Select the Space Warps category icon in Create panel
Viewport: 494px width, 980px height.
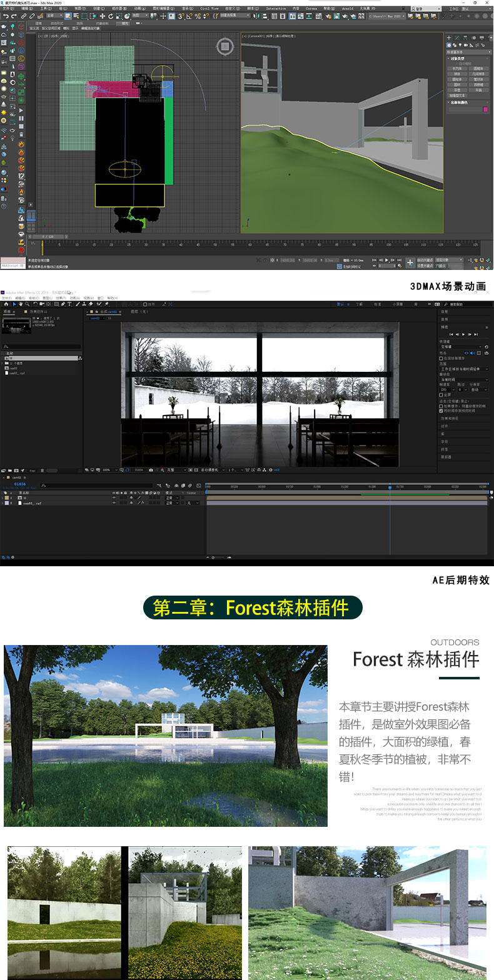point(477,45)
